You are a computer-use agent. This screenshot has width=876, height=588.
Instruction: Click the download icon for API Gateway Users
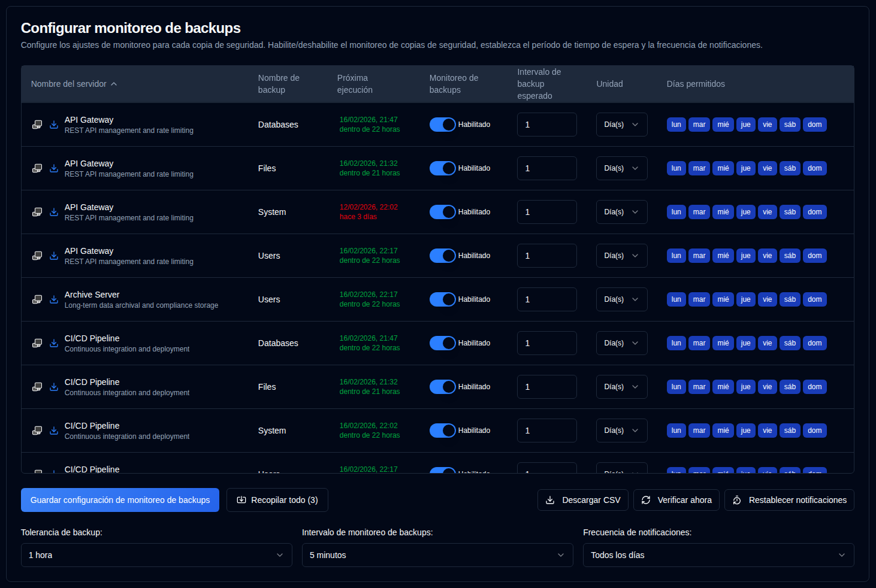(x=54, y=256)
